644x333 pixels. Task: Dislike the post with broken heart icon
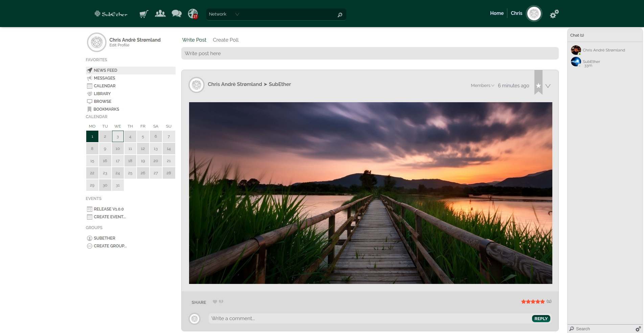pos(221,302)
